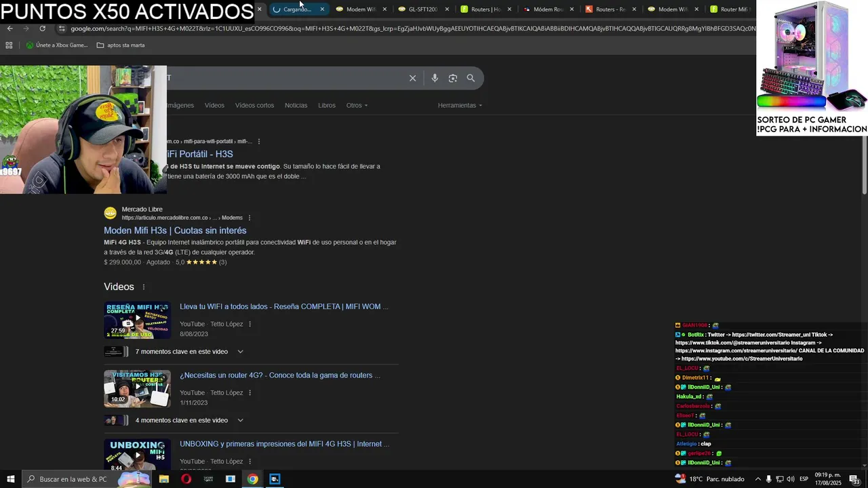This screenshot has width=868, height=488.
Task: Switch to Videos cortos results tab
Action: click(254, 105)
